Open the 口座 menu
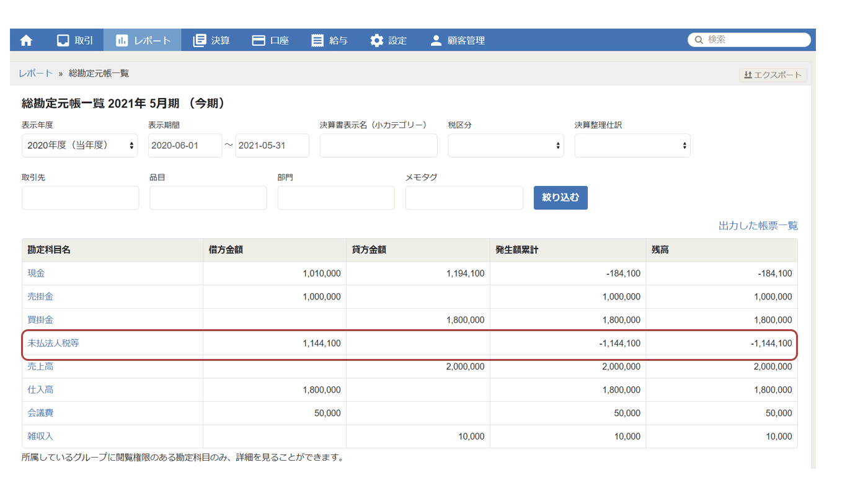Image resolution: width=868 pixels, height=496 pixels. tap(270, 40)
